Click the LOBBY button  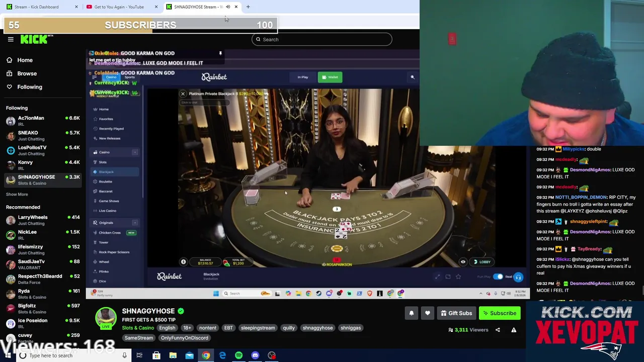click(481, 262)
